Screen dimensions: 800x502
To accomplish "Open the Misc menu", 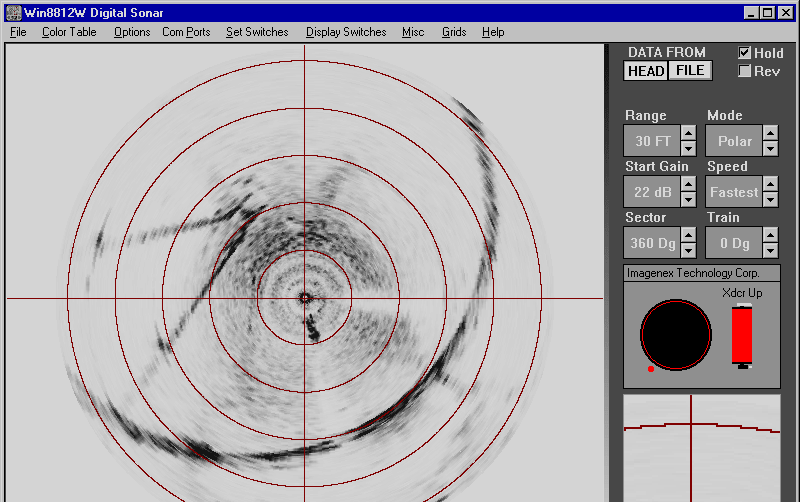I will [413, 32].
